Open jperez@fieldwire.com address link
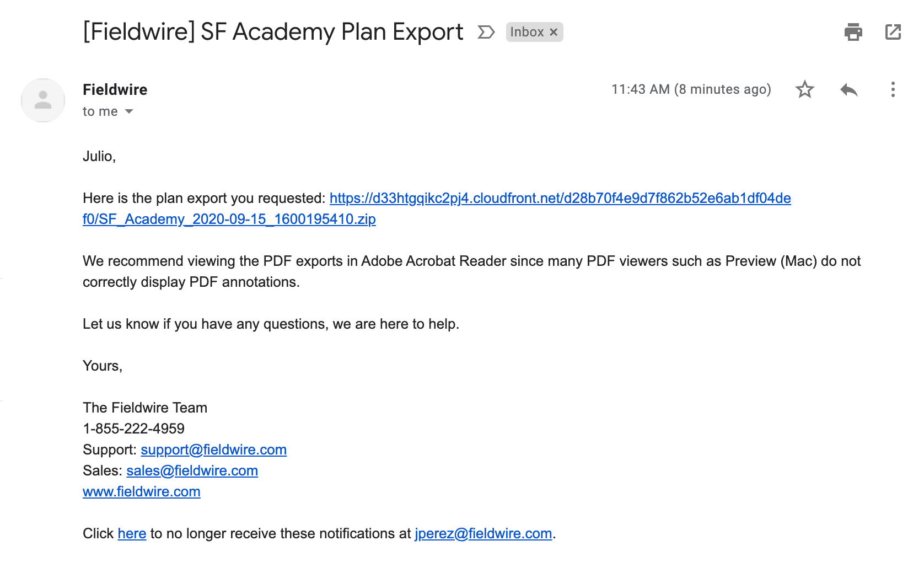The width and height of the screenshot is (924, 578). click(484, 533)
